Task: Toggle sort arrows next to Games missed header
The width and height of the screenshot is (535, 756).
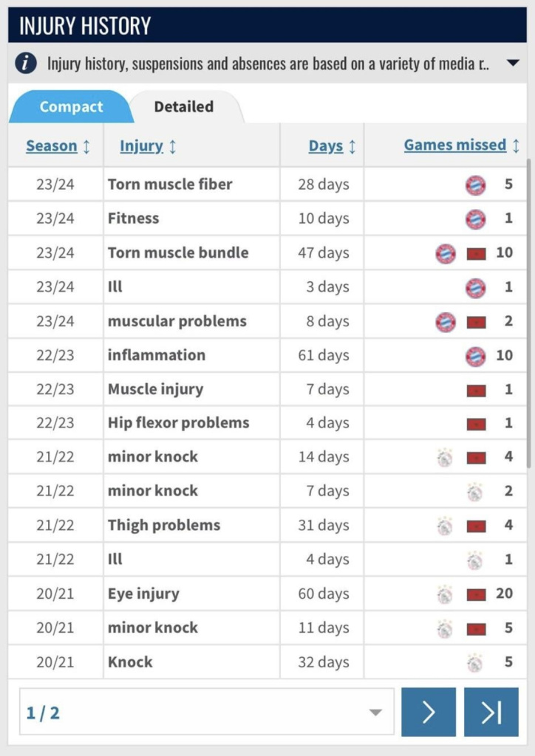Action: tap(516, 145)
